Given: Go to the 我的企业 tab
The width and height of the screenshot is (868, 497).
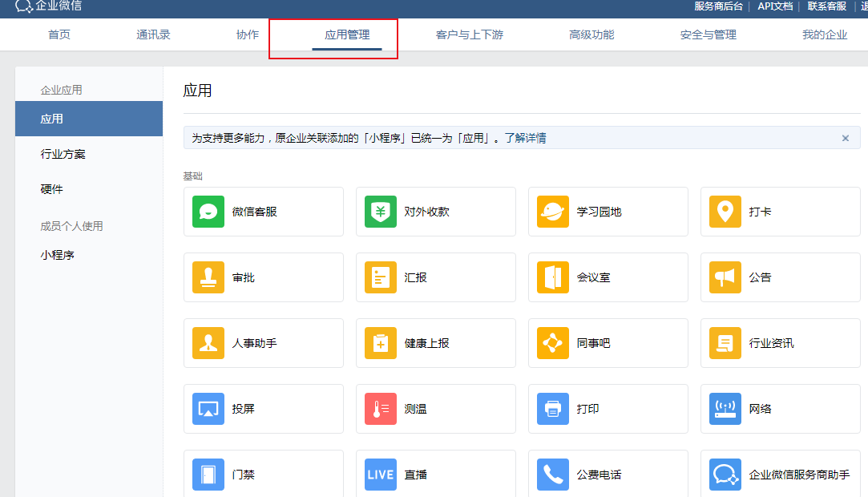Looking at the screenshot, I should pos(825,34).
